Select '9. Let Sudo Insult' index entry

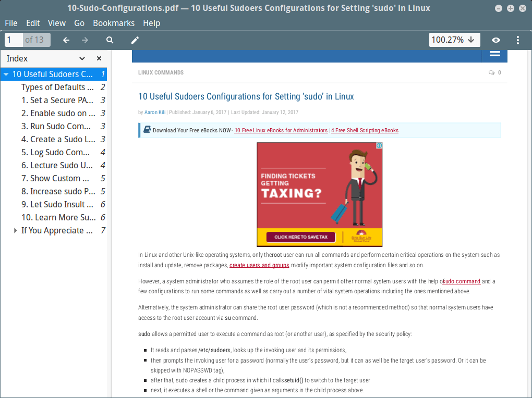point(57,204)
